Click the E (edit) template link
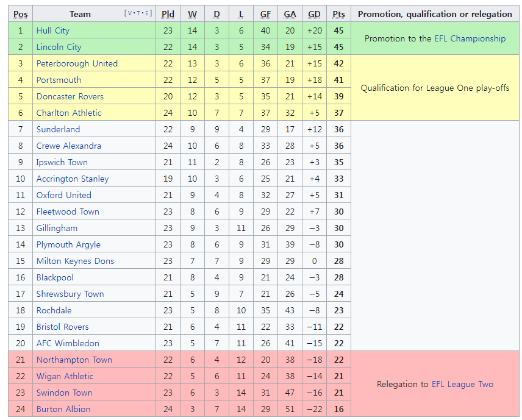The height and width of the screenshot is (420, 522). click(147, 13)
